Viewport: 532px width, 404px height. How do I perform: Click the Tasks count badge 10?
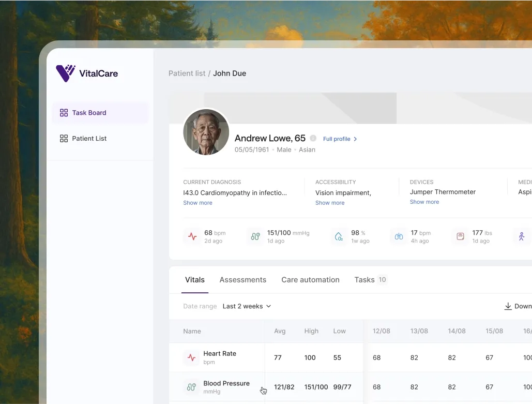(x=383, y=280)
